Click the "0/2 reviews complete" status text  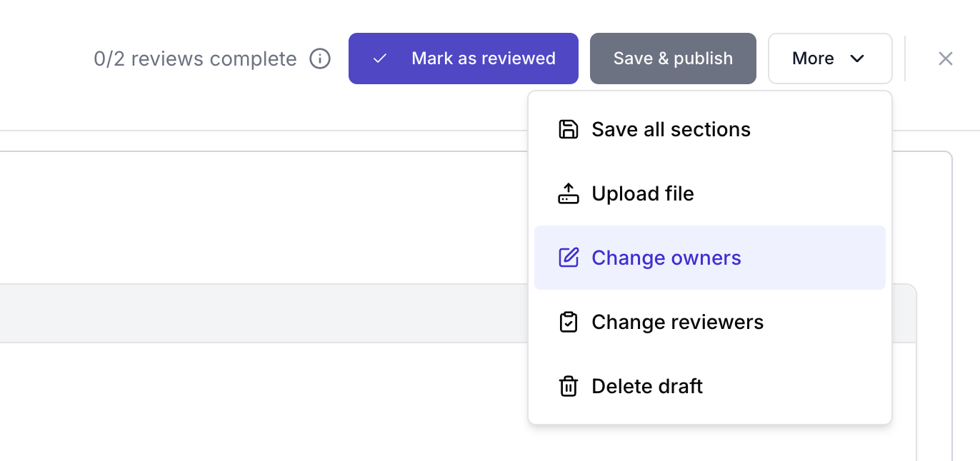(x=195, y=59)
